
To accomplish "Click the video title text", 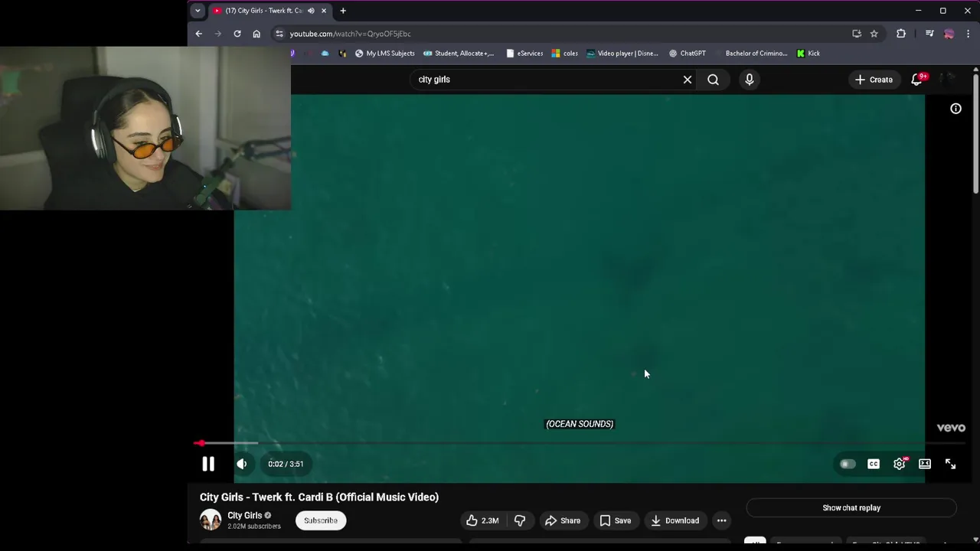I will [x=319, y=497].
